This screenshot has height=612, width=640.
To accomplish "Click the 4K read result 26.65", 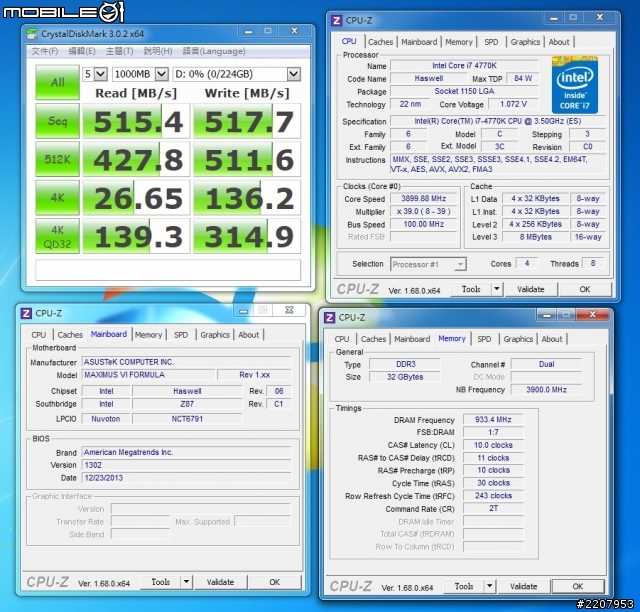I will pyautogui.click(x=136, y=198).
